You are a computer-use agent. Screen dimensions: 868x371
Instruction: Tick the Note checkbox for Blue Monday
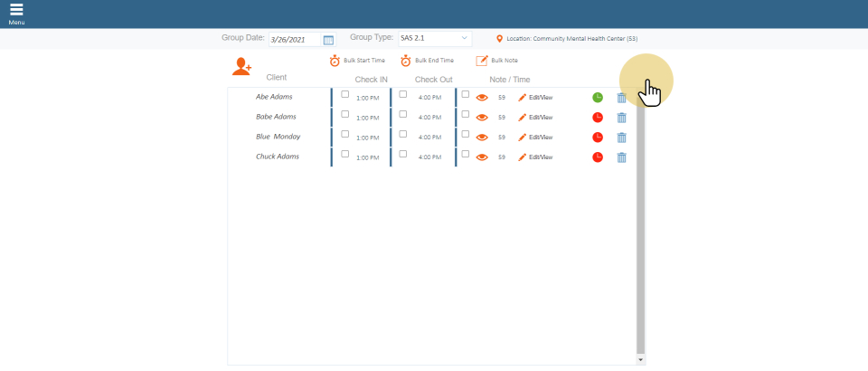point(466,134)
